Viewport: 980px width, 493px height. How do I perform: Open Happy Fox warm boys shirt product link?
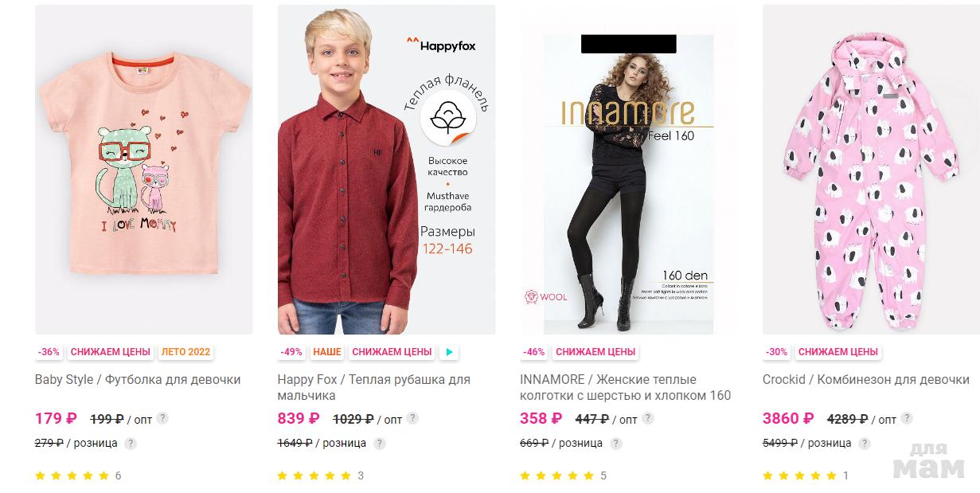[x=373, y=388]
